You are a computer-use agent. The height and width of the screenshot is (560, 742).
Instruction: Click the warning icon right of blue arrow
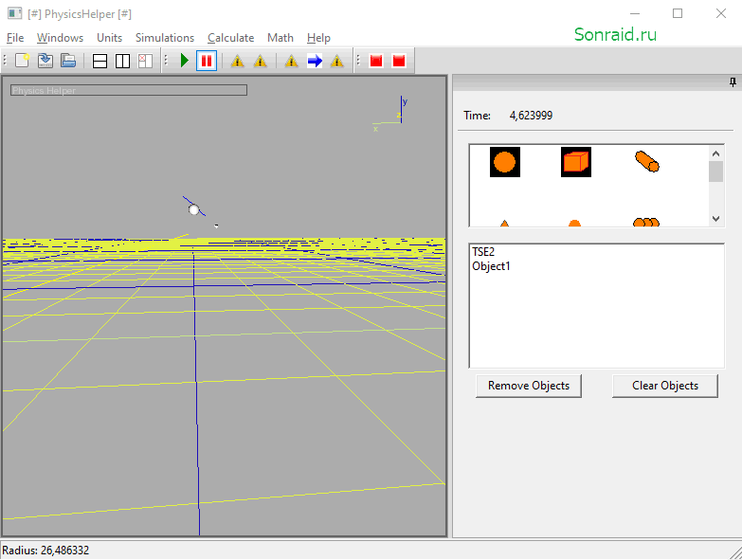[336, 61]
